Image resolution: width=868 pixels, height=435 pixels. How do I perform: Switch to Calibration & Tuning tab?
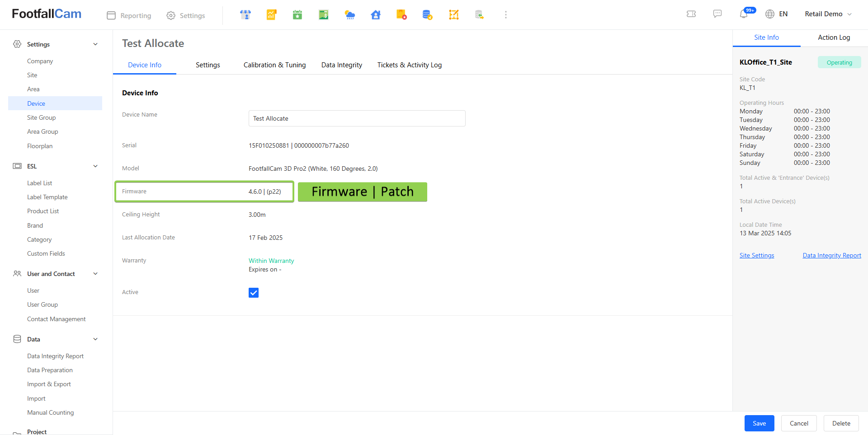274,65
